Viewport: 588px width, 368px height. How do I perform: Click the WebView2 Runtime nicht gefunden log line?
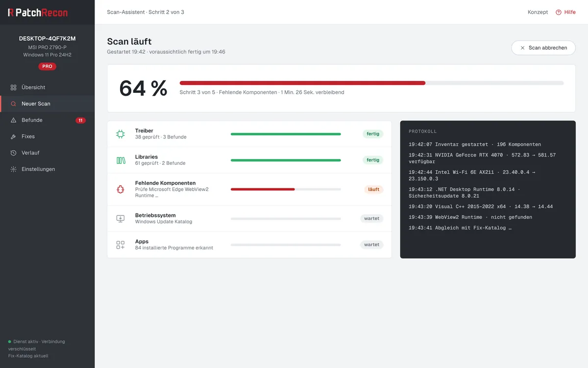point(470,217)
